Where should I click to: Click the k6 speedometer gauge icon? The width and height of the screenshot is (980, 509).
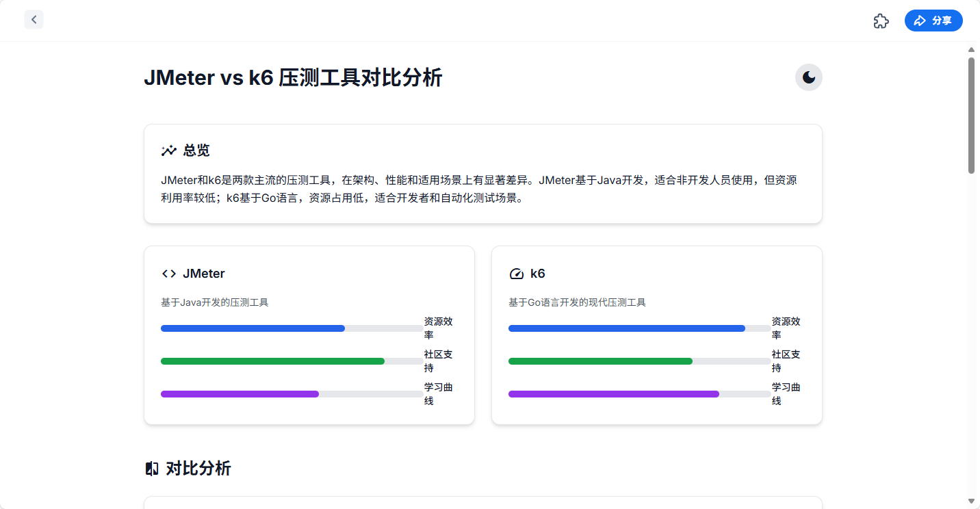(x=516, y=274)
